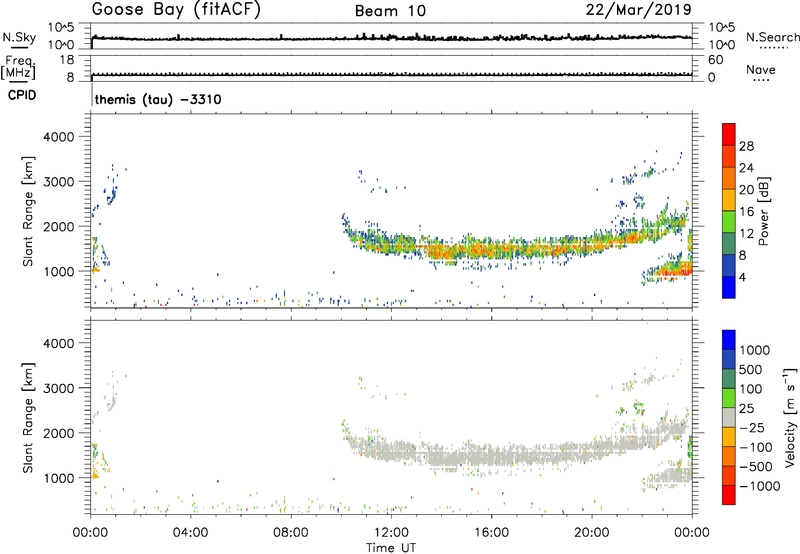Click the 'Time UT' axis title
Viewport: 800px width, 554px height.
[391, 548]
